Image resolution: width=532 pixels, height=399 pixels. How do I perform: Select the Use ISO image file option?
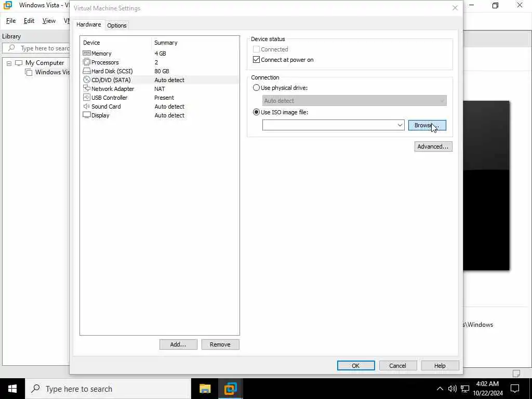pos(256,112)
